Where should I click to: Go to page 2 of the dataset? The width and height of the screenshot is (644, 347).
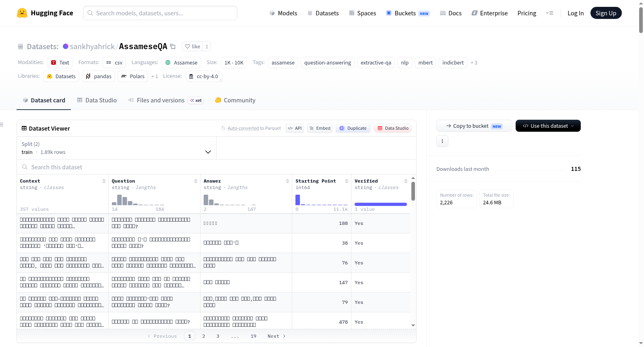[x=204, y=336]
